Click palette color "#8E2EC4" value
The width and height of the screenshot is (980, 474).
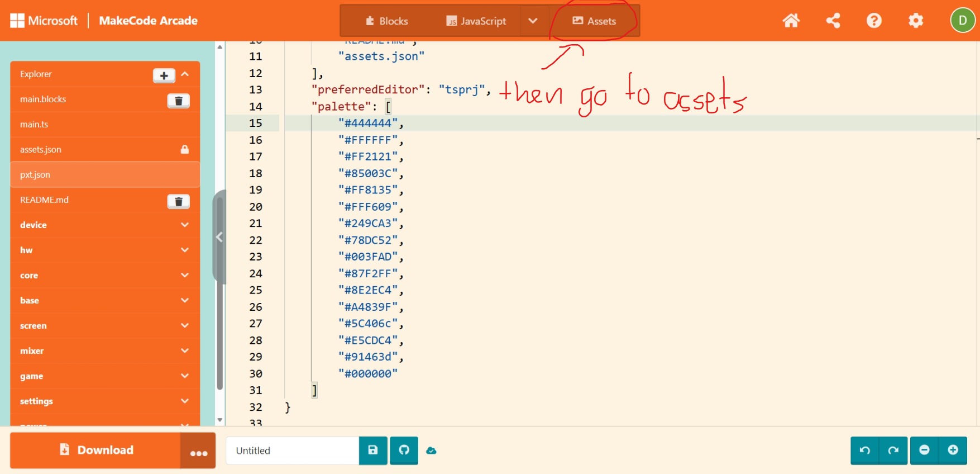[x=368, y=290]
